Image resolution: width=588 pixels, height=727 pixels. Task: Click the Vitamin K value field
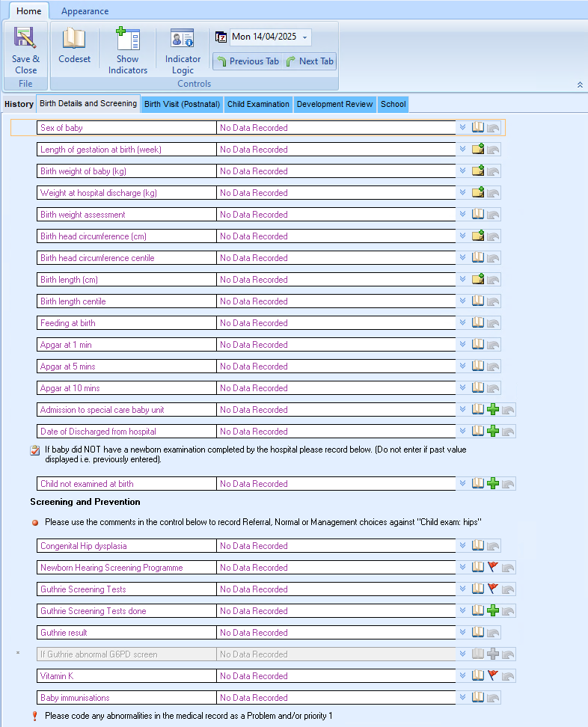coord(336,675)
